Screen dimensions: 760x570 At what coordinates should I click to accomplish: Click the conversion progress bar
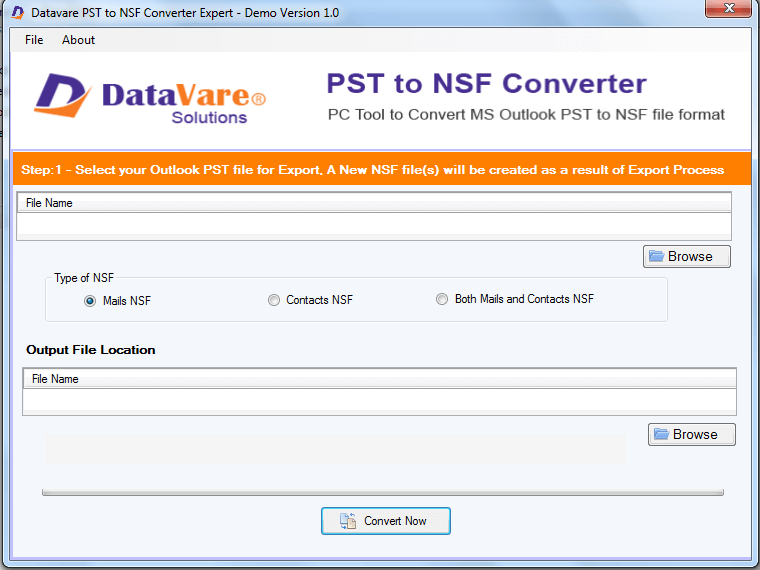(x=383, y=492)
